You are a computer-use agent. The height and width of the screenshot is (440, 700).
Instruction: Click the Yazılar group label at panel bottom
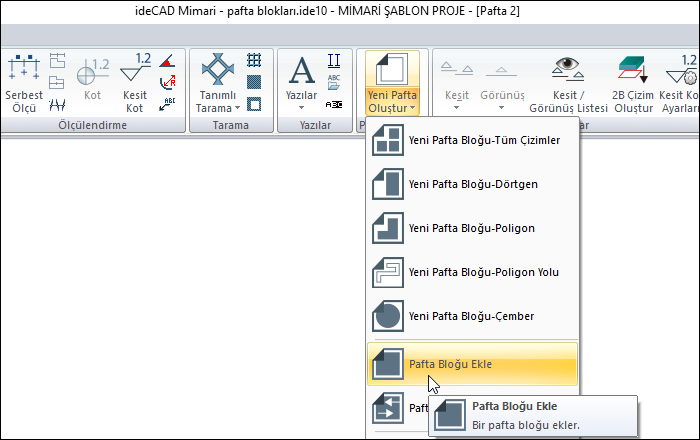point(315,125)
